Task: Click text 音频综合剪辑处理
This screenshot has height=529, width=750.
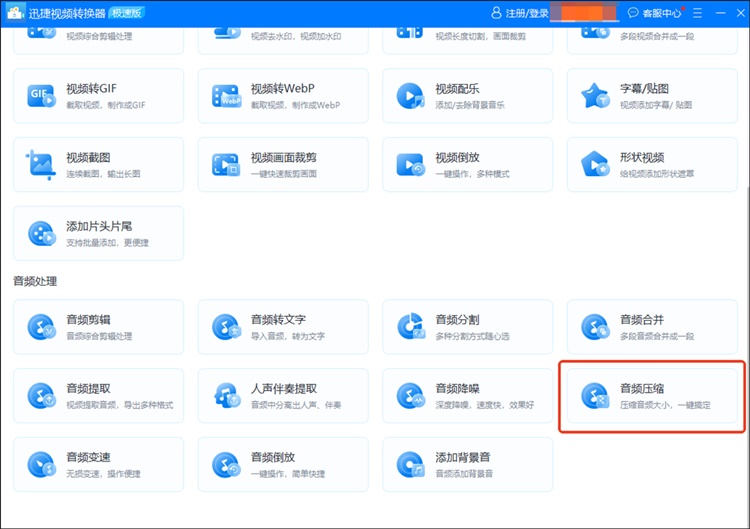Action: [x=99, y=336]
